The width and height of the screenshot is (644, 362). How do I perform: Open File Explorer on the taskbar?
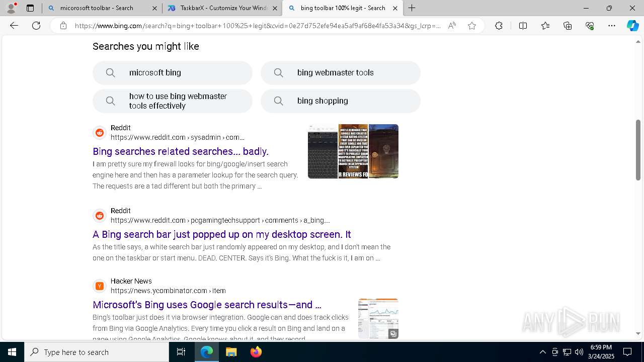(x=231, y=352)
